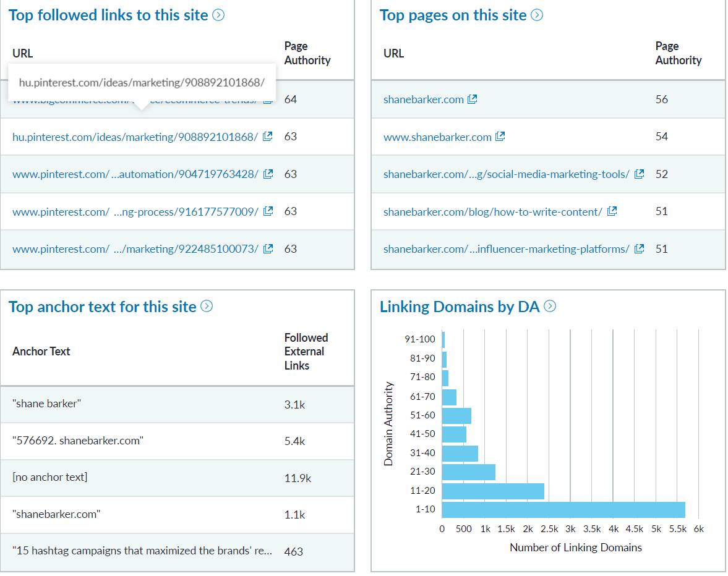Click the 1-10 Domain Authority bar
The width and height of the screenshot is (728, 576).
pyautogui.click(x=563, y=510)
